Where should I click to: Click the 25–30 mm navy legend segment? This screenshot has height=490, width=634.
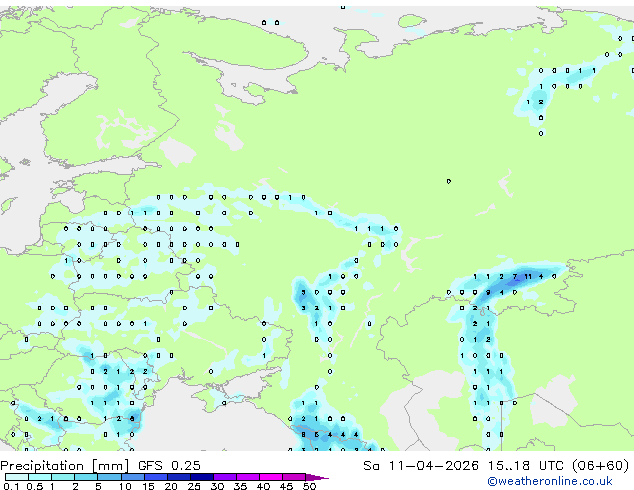[x=201, y=477]
